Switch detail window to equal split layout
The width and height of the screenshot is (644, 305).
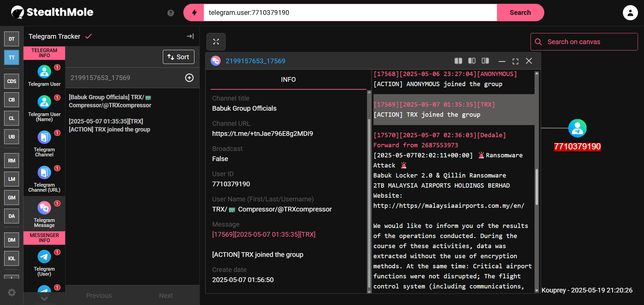click(458, 61)
